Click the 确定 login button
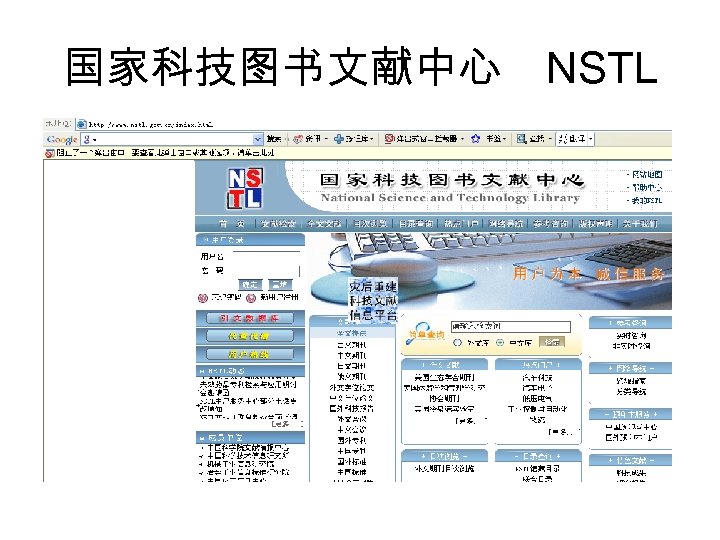This screenshot has width=720, height=540. coord(250,285)
